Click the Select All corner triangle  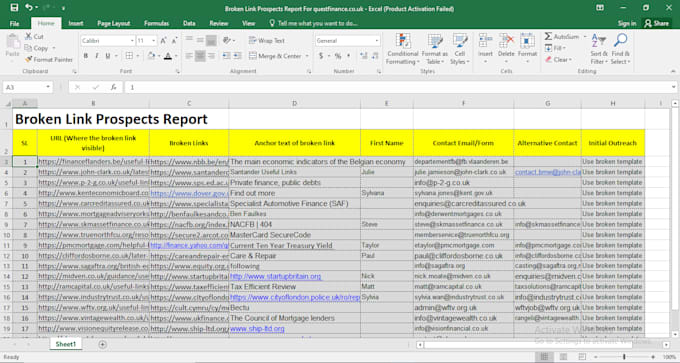click(x=7, y=104)
